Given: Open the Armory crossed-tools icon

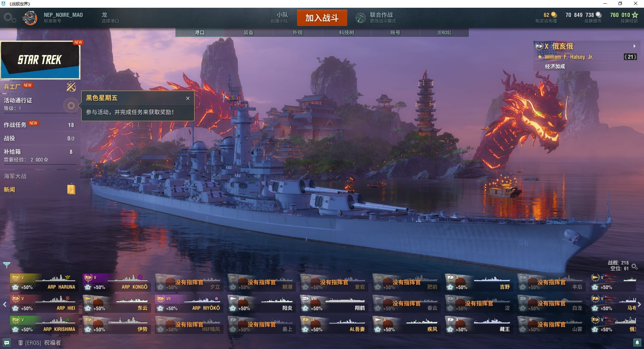Looking at the screenshot, I should tap(71, 87).
